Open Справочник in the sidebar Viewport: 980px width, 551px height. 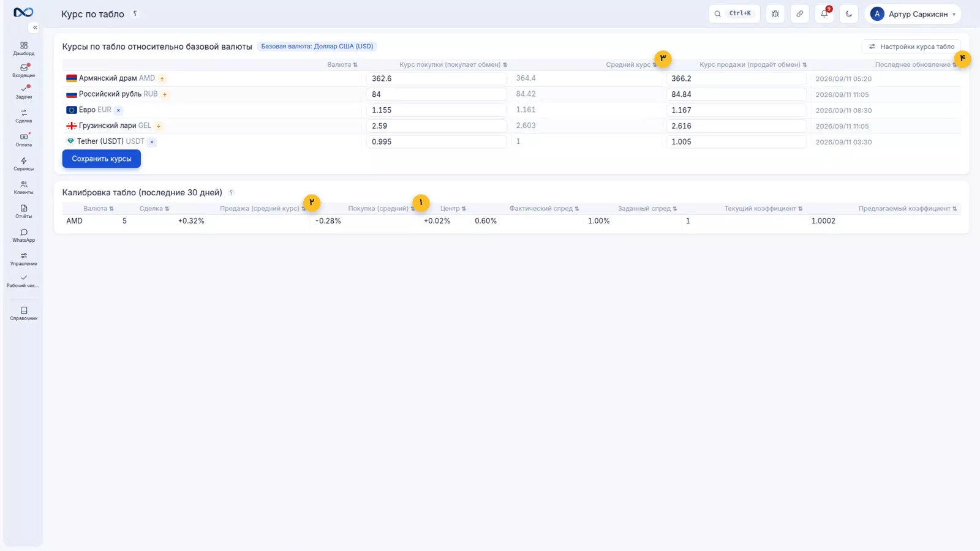[x=23, y=313]
